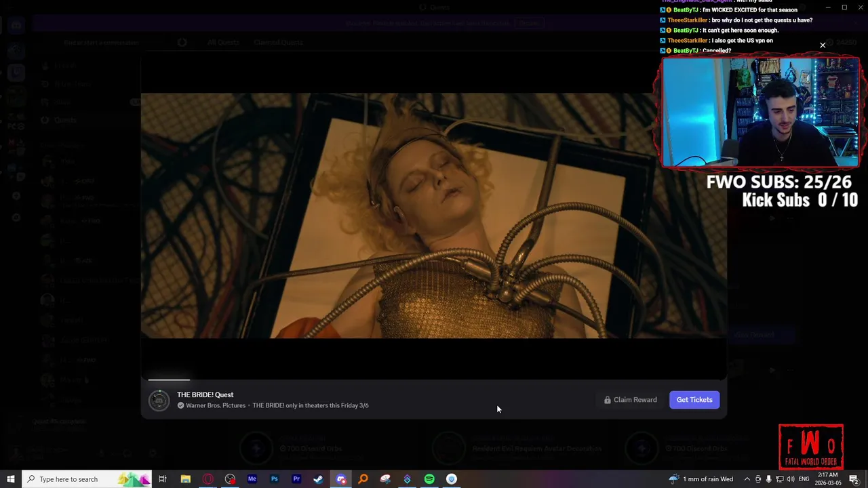Image resolution: width=868 pixels, height=488 pixels.
Task: Open the notification center with 2 alerts
Action: (854, 479)
